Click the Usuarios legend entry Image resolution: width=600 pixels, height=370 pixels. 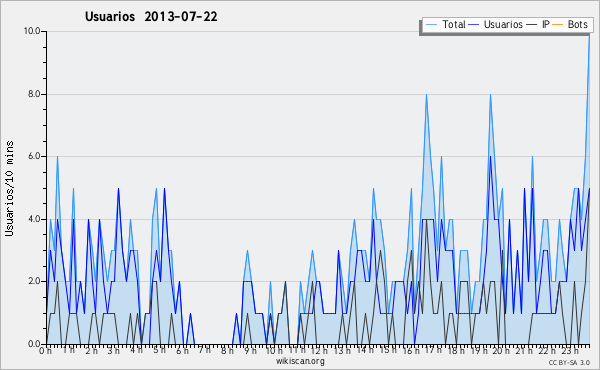pos(496,24)
